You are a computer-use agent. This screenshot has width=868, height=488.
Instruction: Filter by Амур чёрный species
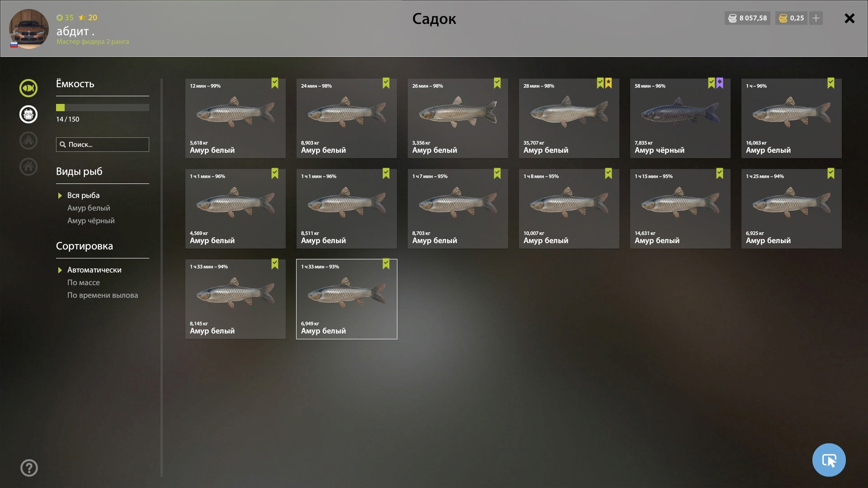[91, 221]
